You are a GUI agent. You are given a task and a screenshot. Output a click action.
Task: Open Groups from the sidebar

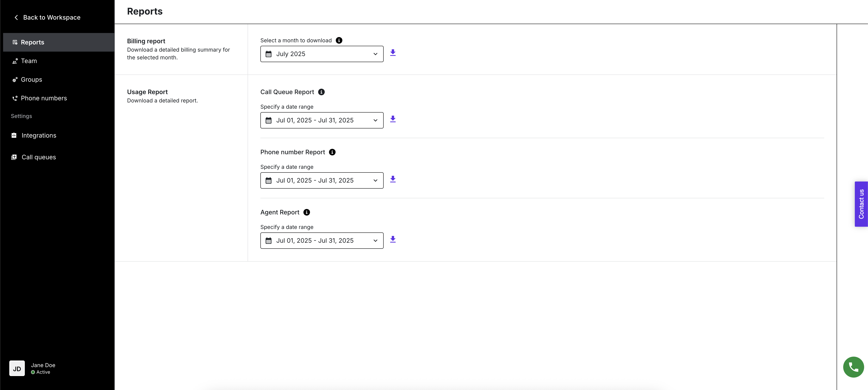[31, 80]
